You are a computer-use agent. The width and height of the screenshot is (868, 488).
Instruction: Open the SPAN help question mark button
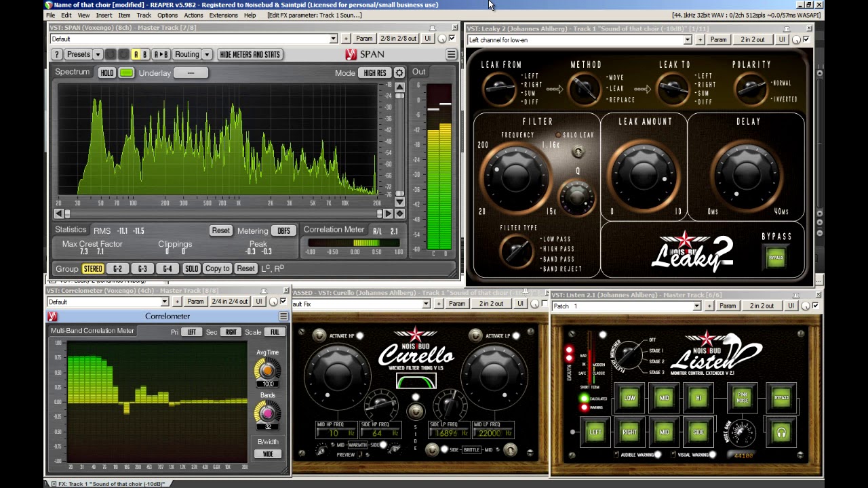pos(57,54)
